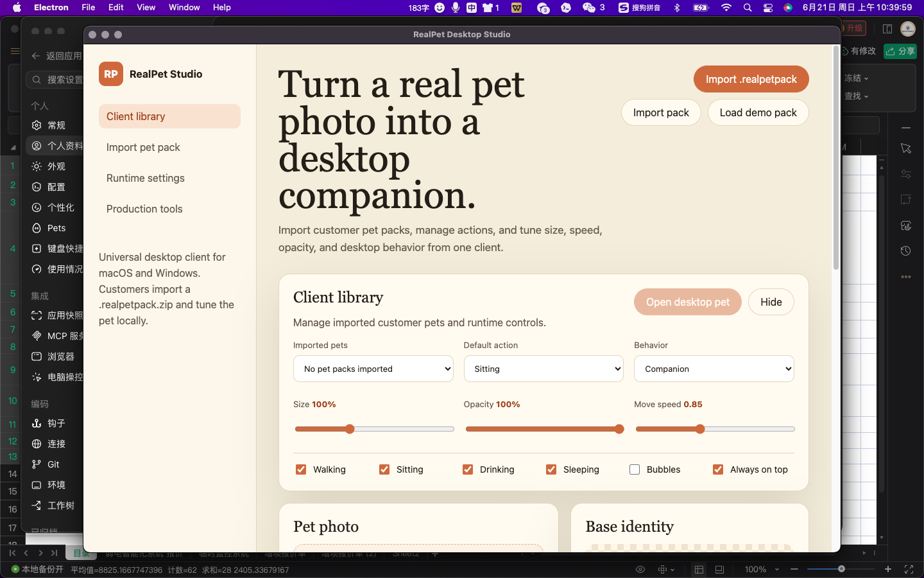Toggle the Drinking checkbox
The height and width of the screenshot is (578, 924).
point(468,469)
